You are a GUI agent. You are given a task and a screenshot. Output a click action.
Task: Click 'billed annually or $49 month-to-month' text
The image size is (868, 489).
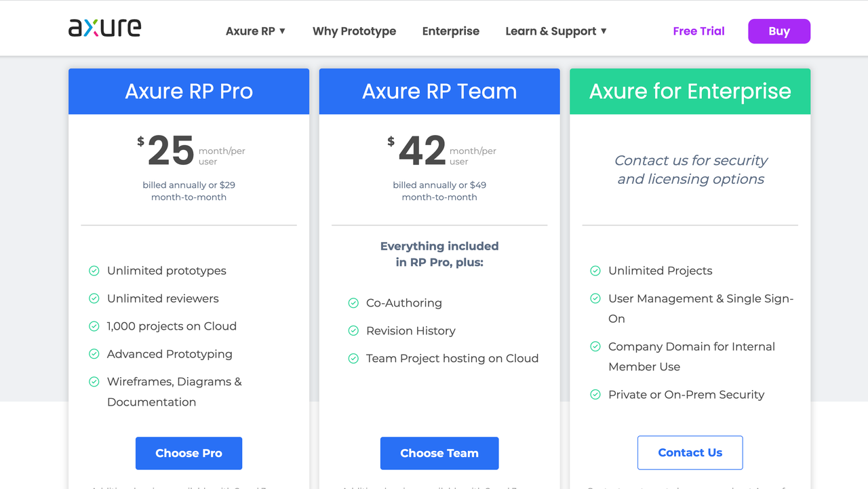point(439,191)
